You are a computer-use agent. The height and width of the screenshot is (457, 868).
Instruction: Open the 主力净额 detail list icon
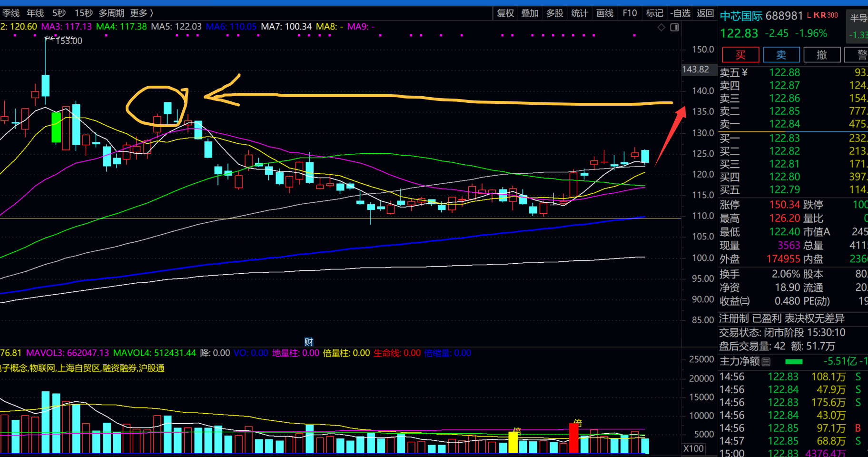coord(766,362)
